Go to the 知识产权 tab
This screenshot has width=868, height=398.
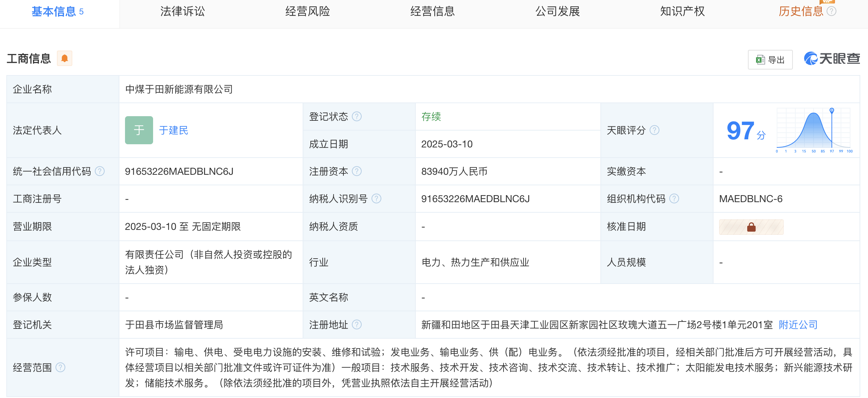pos(682,11)
